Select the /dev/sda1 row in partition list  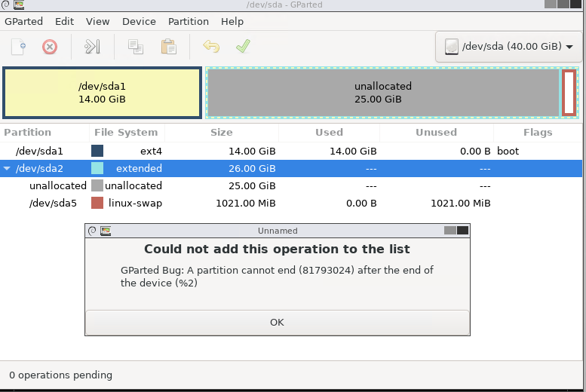[x=291, y=151]
